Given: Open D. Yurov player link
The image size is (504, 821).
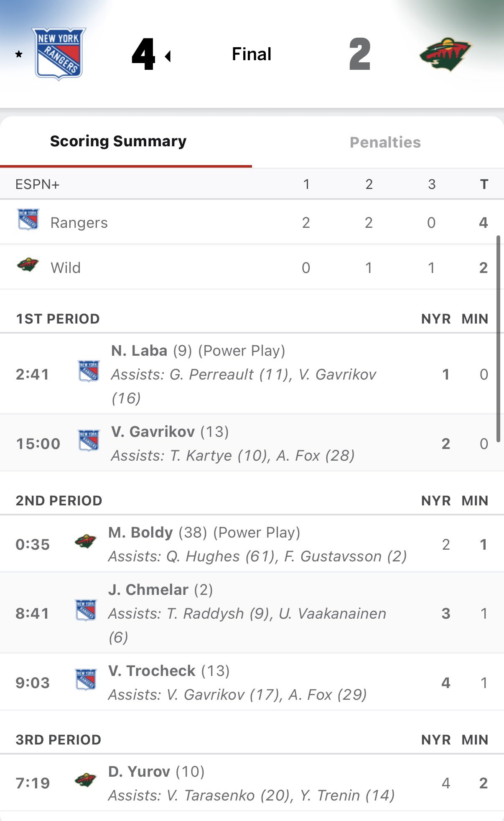Looking at the screenshot, I should click(139, 772).
